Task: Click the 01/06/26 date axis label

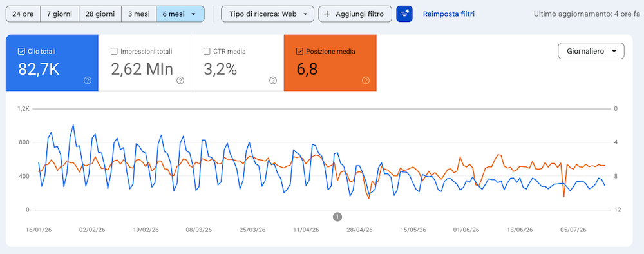Action: tap(466, 230)
